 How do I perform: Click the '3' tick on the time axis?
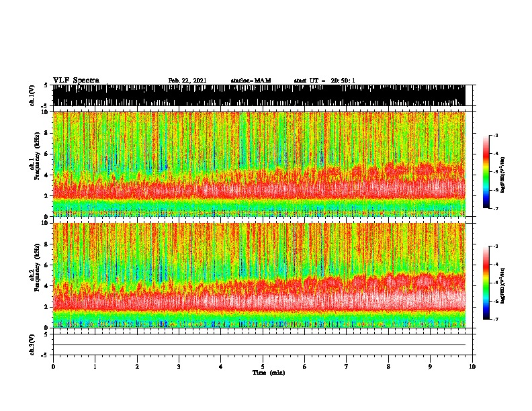(179, 366)
